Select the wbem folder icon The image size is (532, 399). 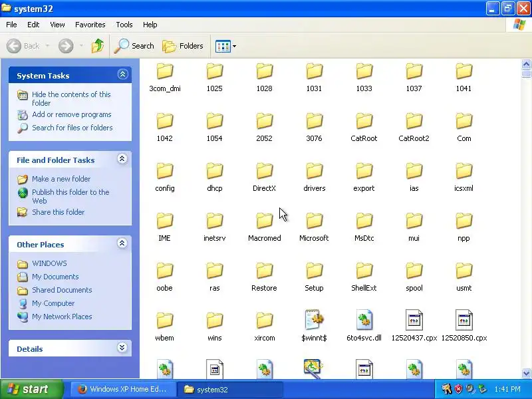point(165,321)
